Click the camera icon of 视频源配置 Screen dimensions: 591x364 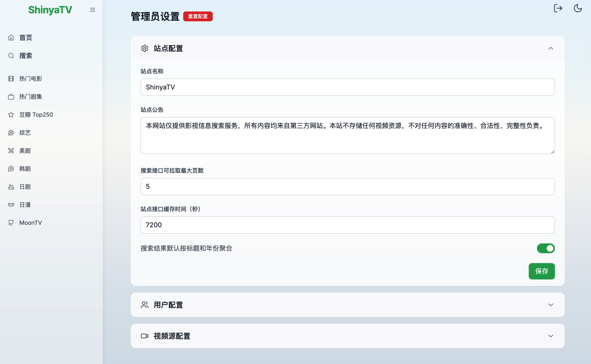point(144,336)
